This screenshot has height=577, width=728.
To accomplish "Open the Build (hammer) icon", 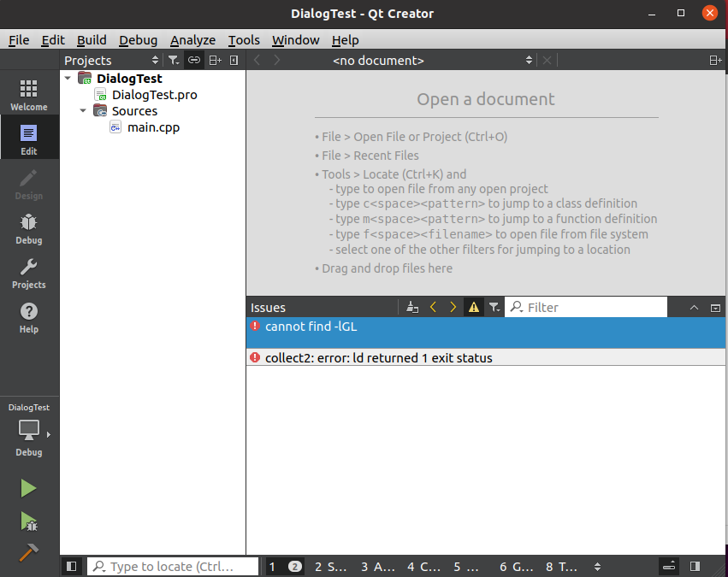I will [28, 554].
